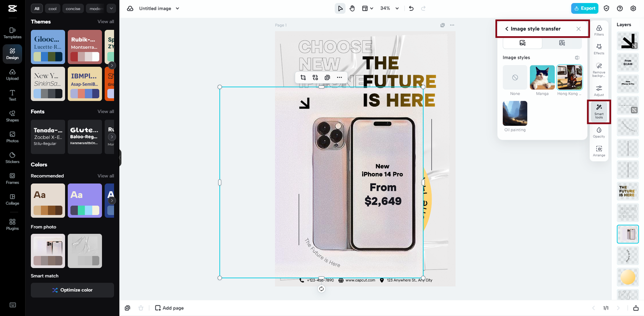Screen dimensions: 644x316
Task: Open the Collage panel
Action: point(12,199)
